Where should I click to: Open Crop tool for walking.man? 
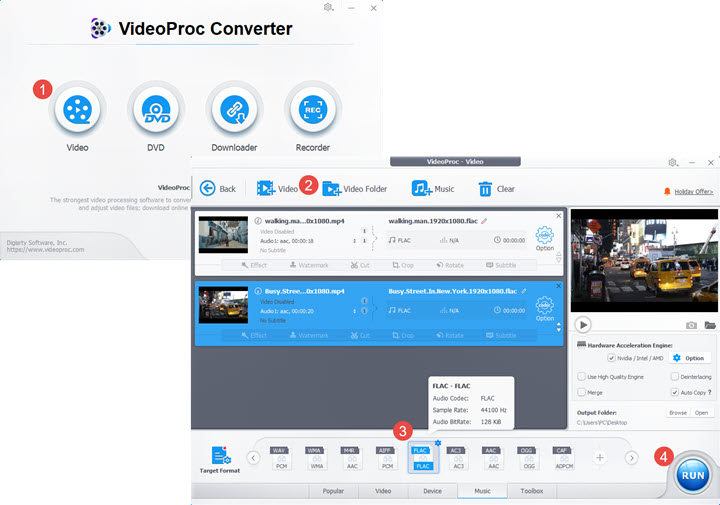(403, 265)
